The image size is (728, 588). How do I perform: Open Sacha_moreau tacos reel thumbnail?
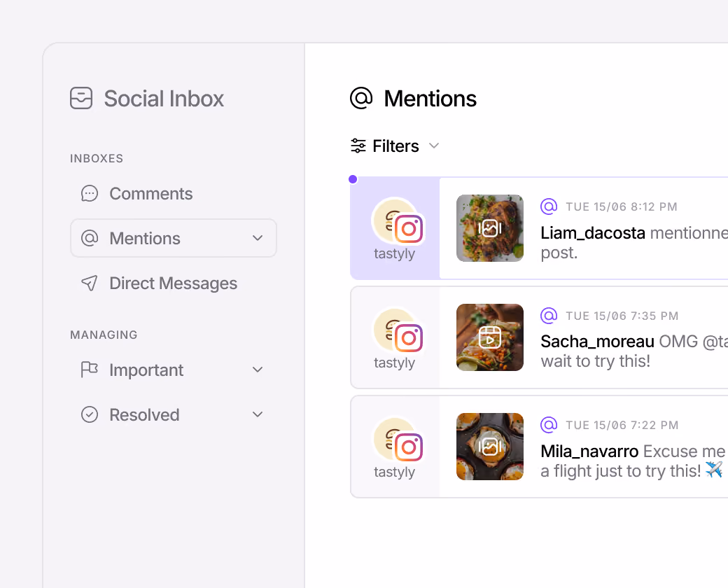pyautogui.click(x=490, y=337)
